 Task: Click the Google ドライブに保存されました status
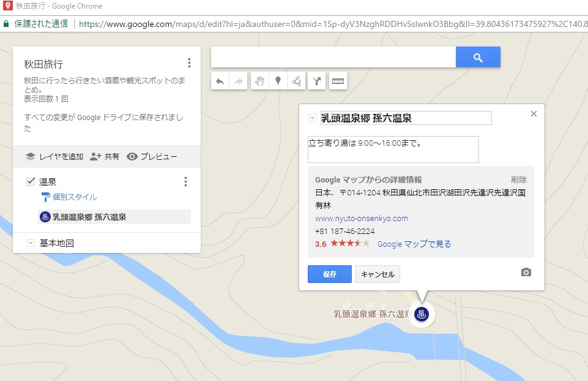coord(103,123)
